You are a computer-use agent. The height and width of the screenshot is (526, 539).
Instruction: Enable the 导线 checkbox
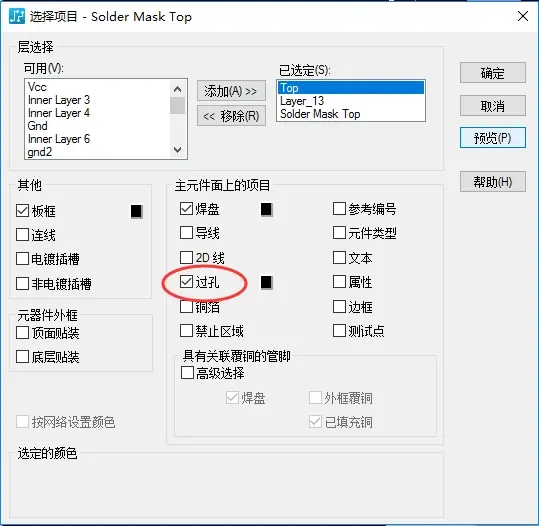click(186, 233)
